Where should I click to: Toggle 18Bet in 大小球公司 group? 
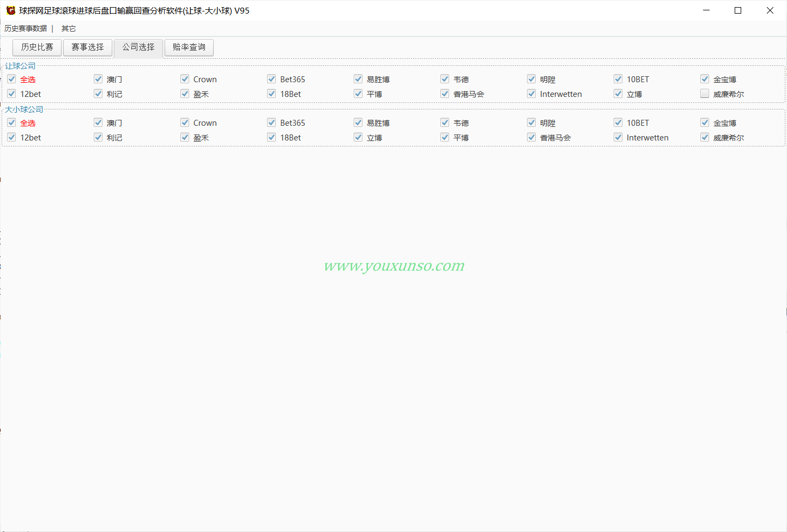(x=271, y=137)
